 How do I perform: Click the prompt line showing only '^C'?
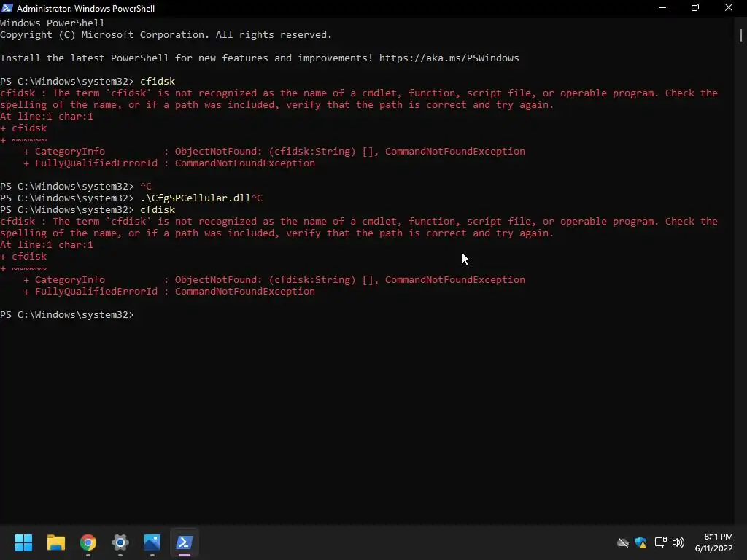point(76,186)
